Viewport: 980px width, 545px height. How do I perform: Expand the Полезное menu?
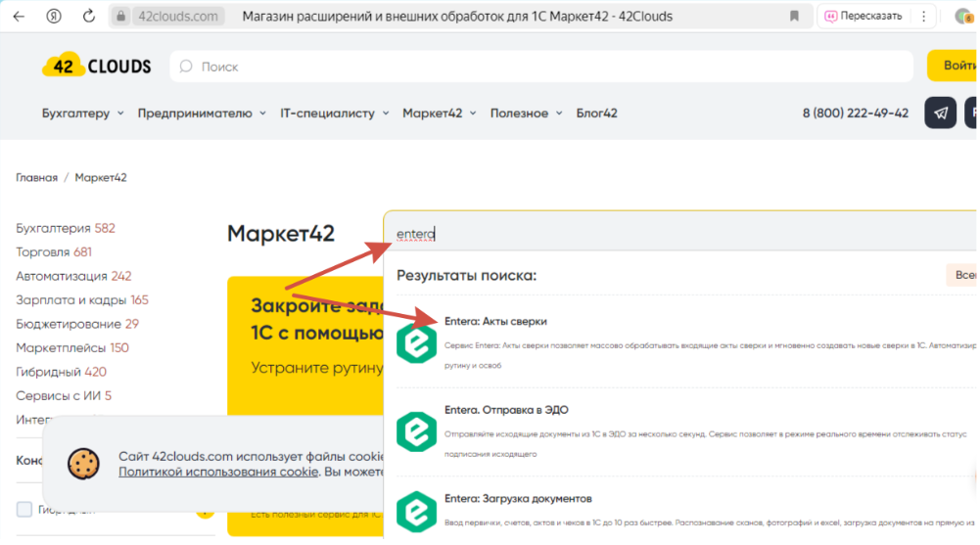pyautogui.click(x=527, y=113)
